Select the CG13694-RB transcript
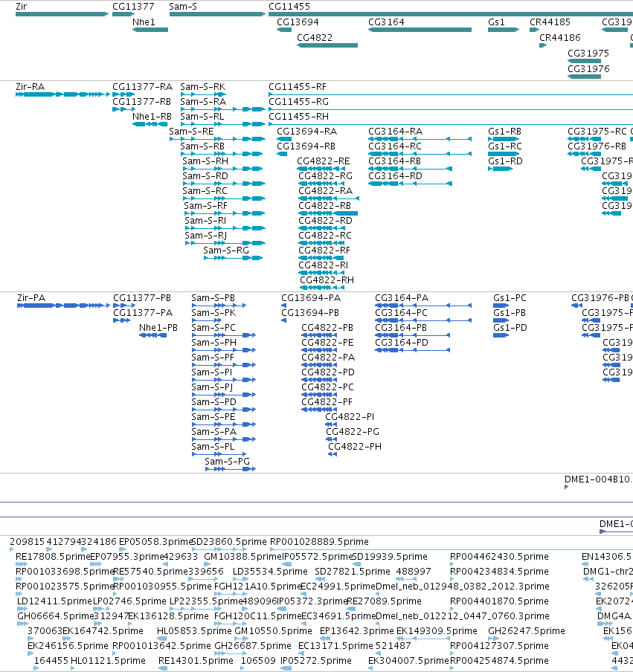The width and height of the screenshot is (633, 672). point(282,154)
